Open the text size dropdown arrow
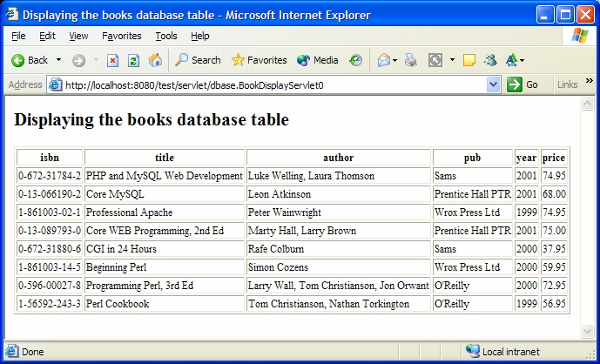Image resolution: width=600 pixels, height=364 pixels. 522,60
